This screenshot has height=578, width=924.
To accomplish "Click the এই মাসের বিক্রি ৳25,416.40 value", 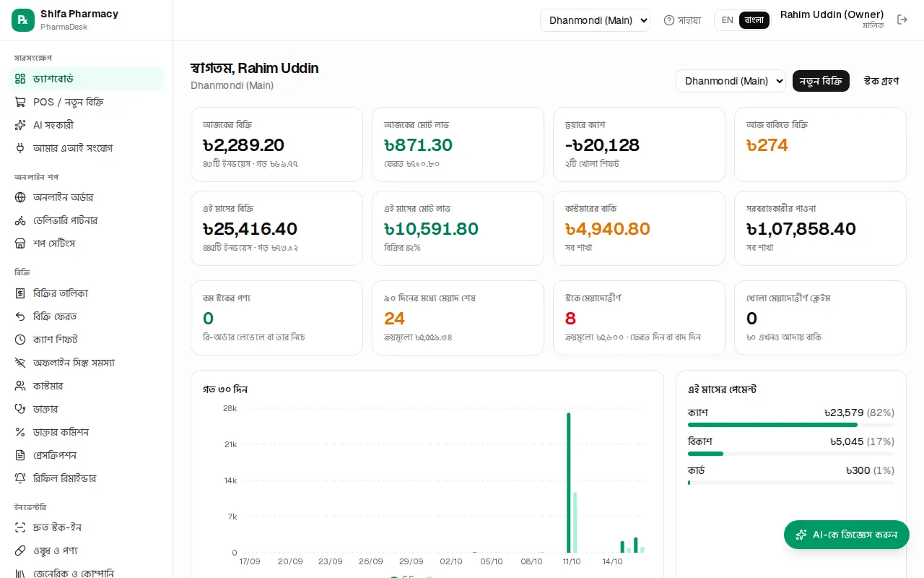I will pos(250,229).
